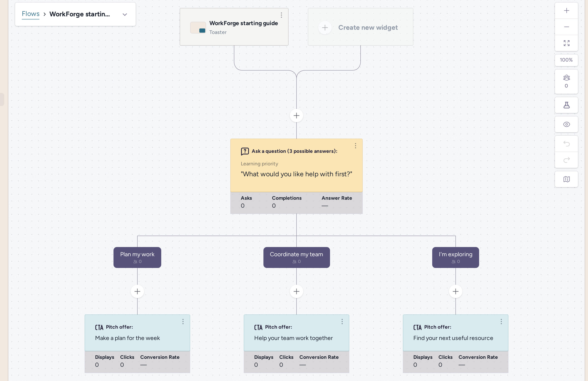Expand the flow name dropdown chevron

click(125, 15)
